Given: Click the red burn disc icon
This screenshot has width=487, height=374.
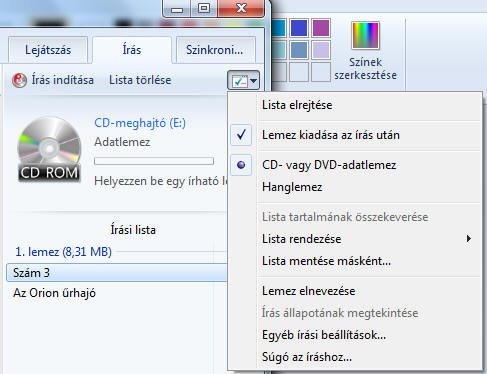Looking at the screenshot, I should coord(19,80).
